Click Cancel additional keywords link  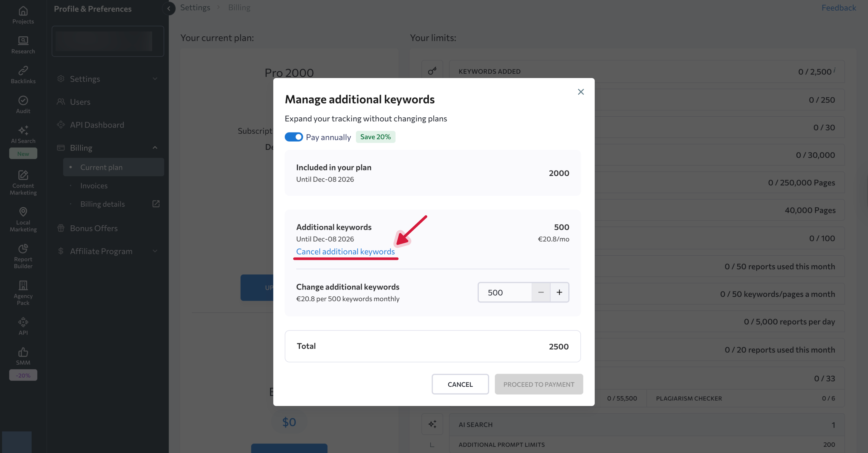(x=345, y=251)
